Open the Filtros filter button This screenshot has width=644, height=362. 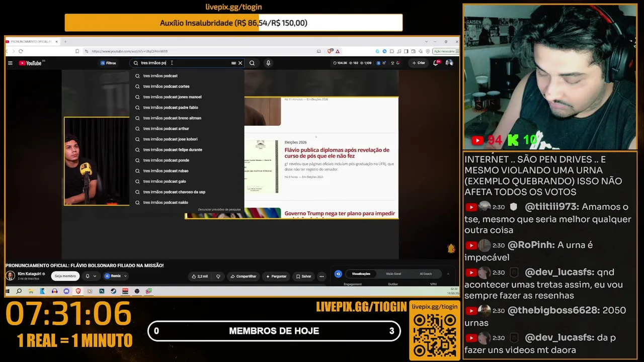(108, 63)
